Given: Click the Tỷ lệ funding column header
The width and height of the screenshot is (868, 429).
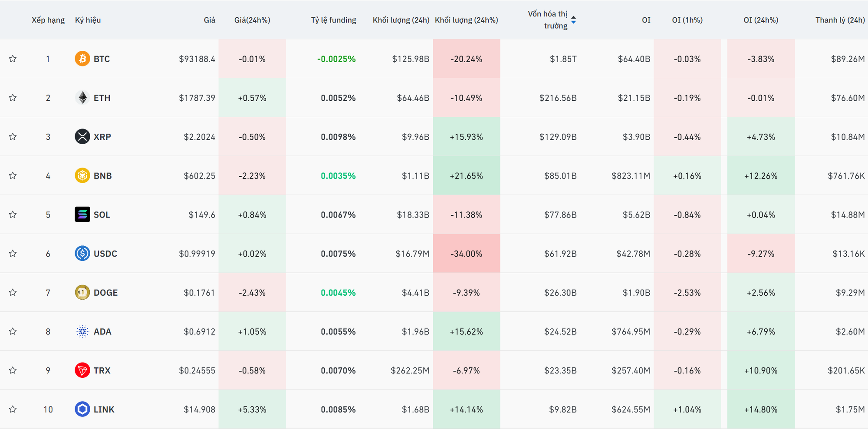Looking at the screenshot, I should (333, 20).
